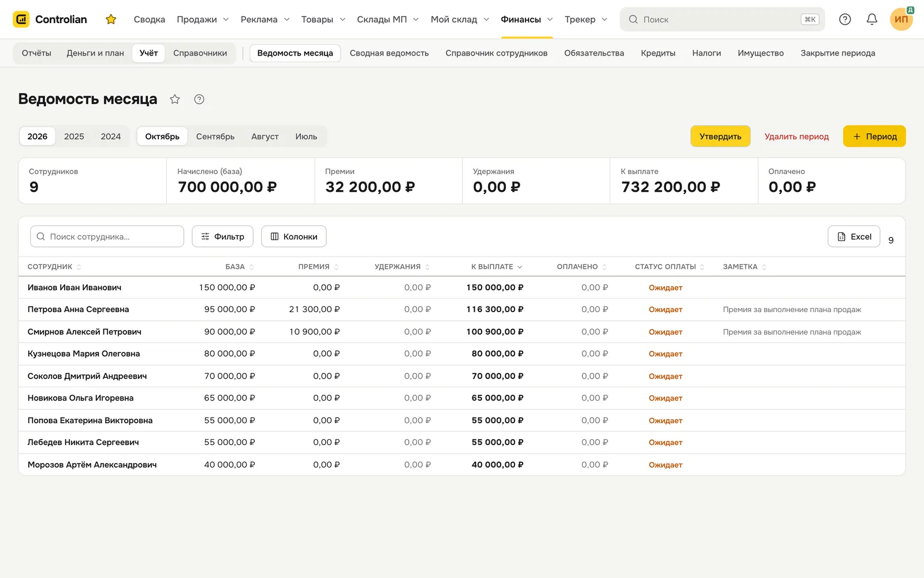
Task: Open notifications bell
Action: (x=872, y=19)
